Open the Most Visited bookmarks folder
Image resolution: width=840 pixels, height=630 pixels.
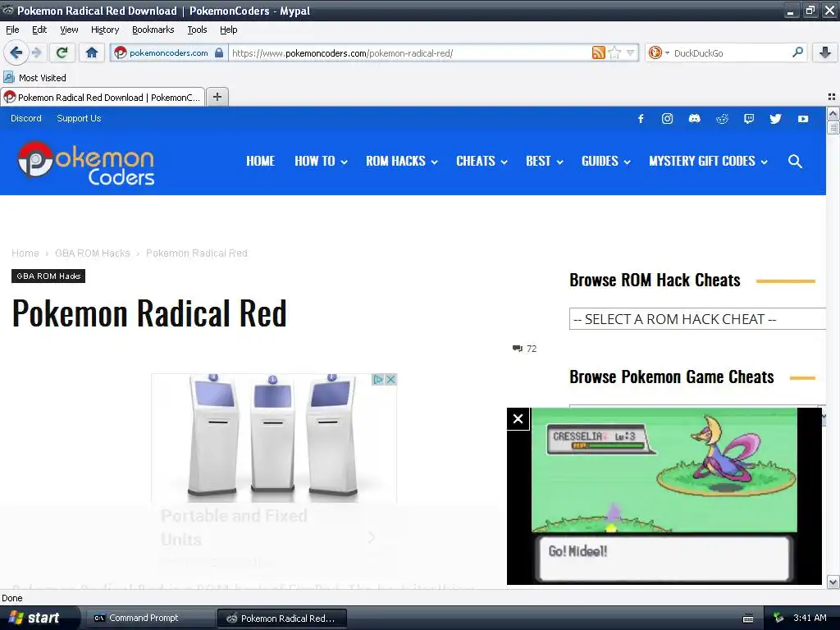click(34, 78)
